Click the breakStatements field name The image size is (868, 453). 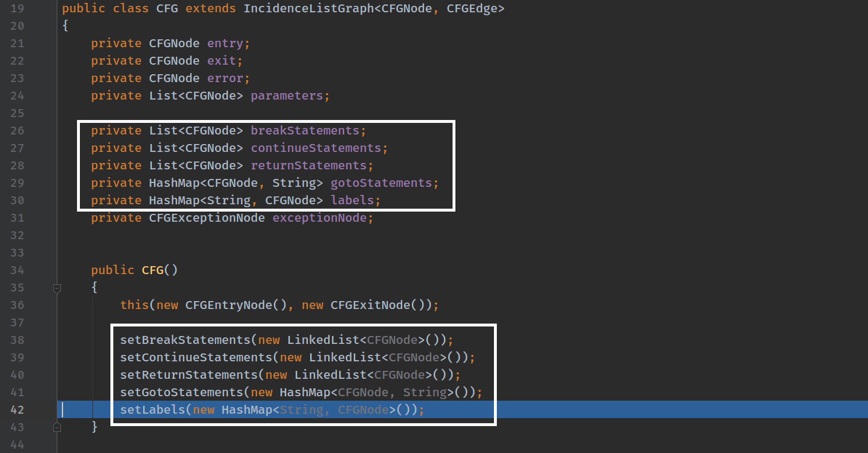(x=305, y=131)
